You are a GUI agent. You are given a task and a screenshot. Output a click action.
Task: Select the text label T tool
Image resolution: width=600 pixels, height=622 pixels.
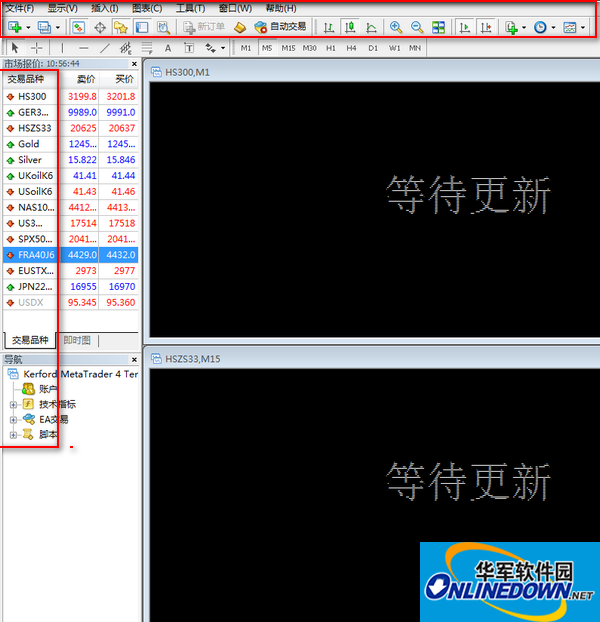click(189, 48)
